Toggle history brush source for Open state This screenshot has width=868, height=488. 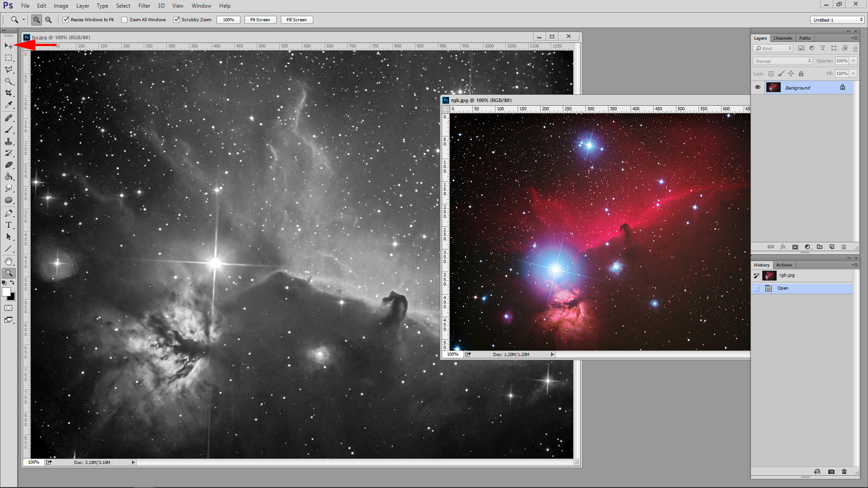click(x=756, y=288)
